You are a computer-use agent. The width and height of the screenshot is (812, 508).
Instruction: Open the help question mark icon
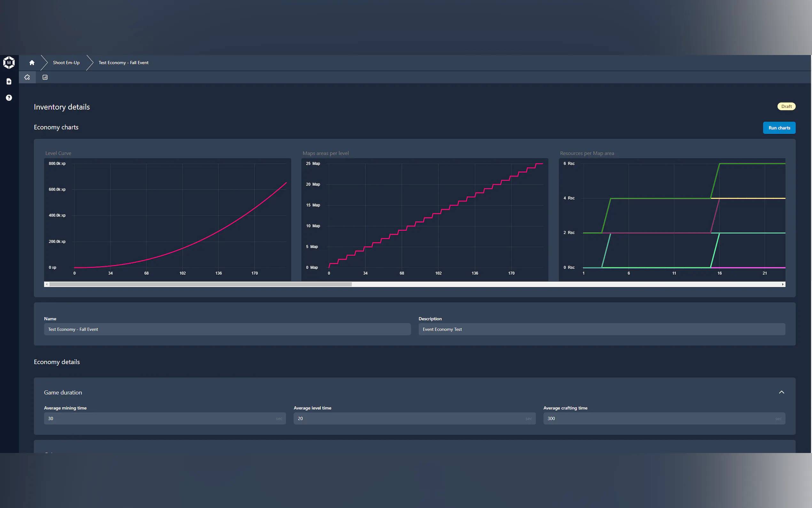pyautogui.click(x=9, y=98)
